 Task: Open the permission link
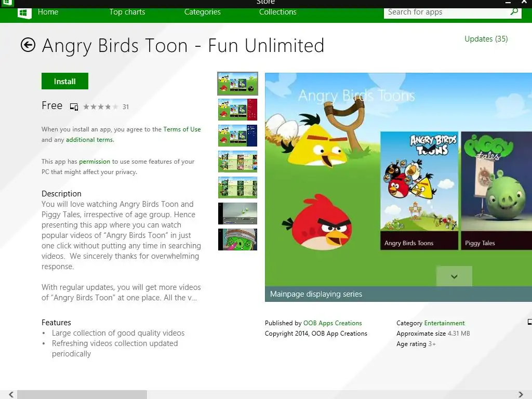95,162
